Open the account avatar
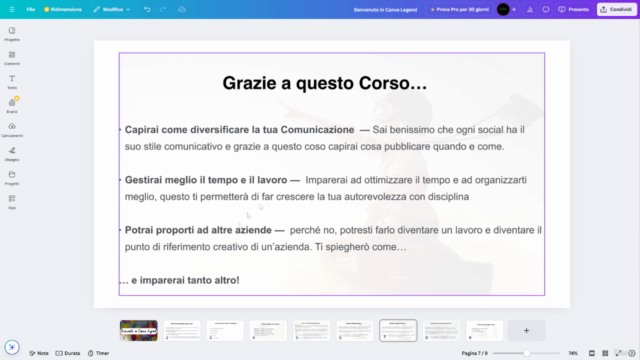Screen dimensions: 640x360 503,9
